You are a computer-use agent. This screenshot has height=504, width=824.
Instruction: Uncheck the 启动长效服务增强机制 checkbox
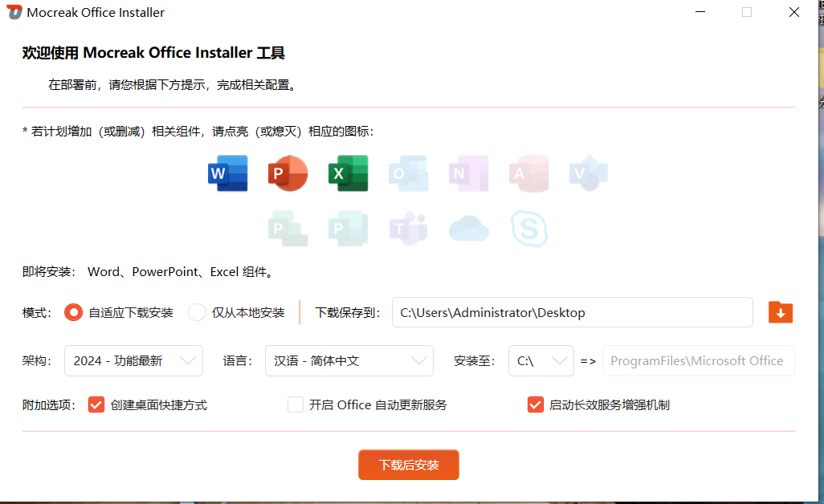536,404
